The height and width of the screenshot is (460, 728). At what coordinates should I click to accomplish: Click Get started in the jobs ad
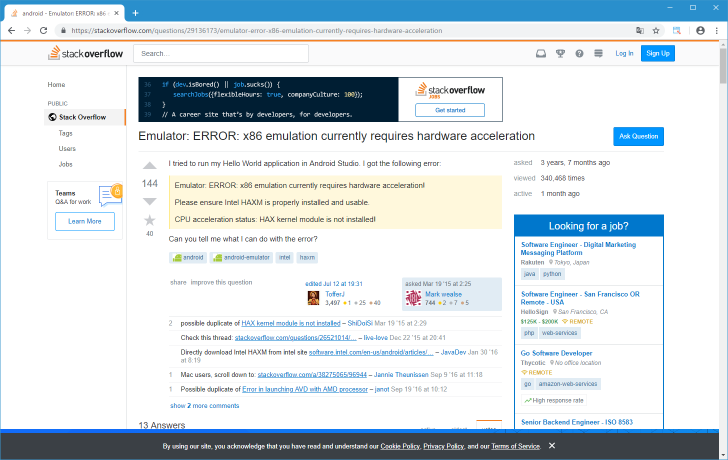pos(450,110)
